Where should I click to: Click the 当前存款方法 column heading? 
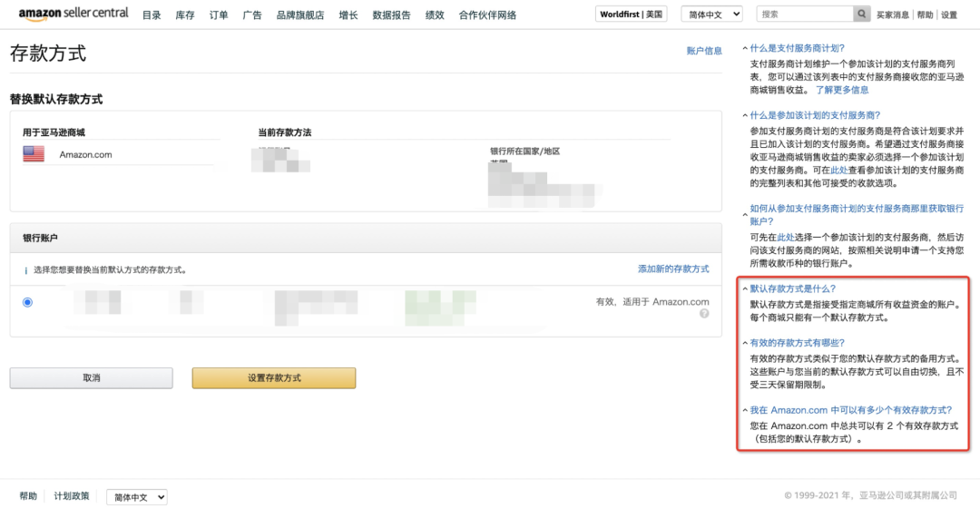click(x=284, y=132)
